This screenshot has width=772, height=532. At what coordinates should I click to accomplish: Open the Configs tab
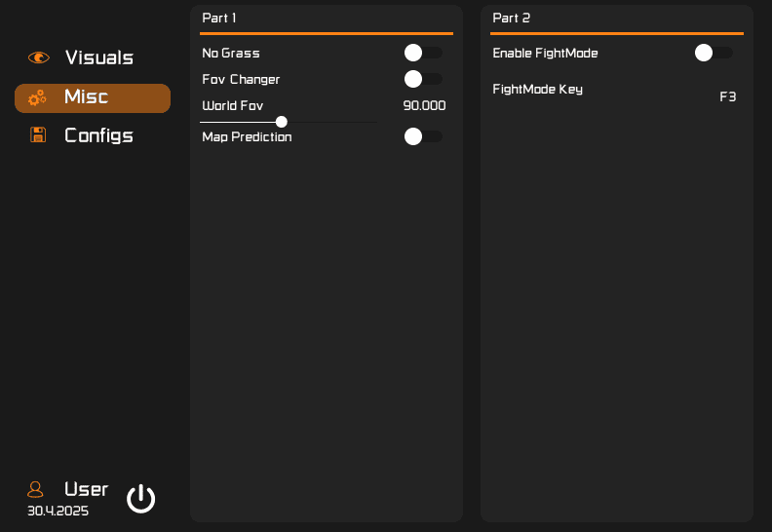(x=98, y=135)
